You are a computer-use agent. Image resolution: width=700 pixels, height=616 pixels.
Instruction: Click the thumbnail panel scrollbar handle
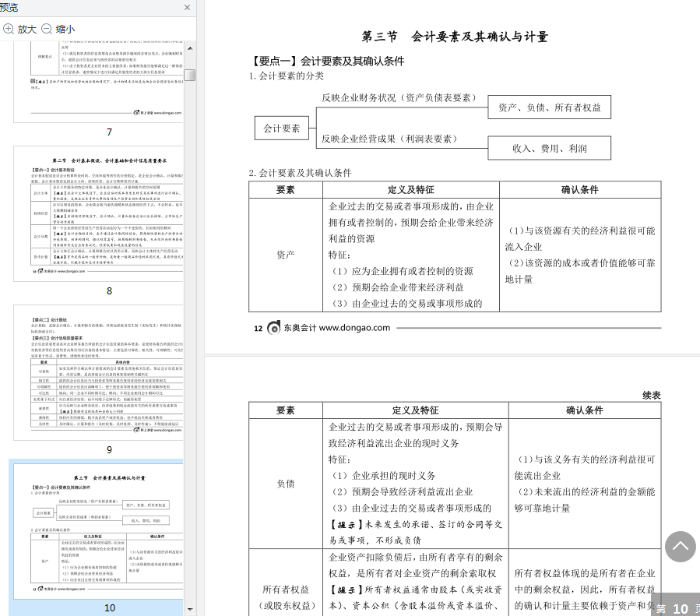tap(190, 75)
